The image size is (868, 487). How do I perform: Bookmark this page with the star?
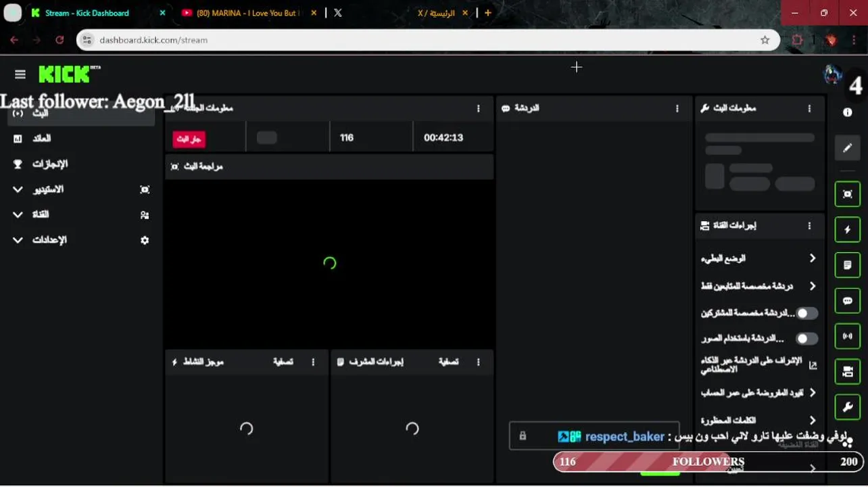click(765, 40)
